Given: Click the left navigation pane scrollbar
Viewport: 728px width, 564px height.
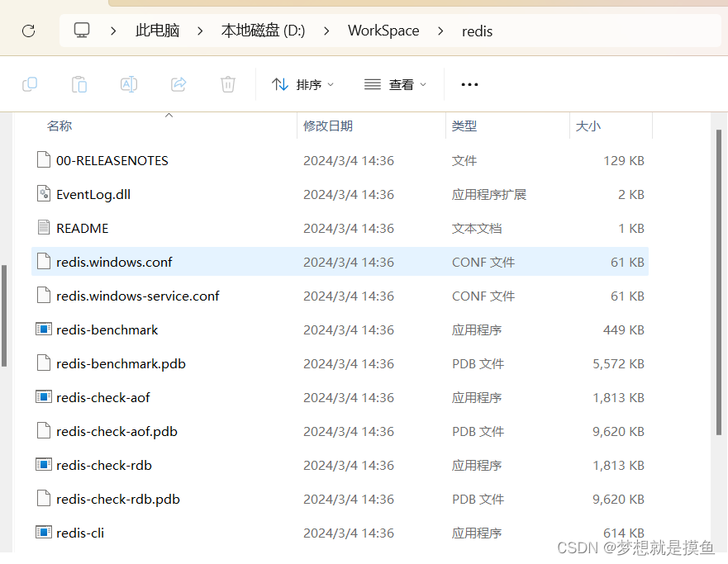Looking at the screenshot, I should pyautogui.click(x=4, y=316).
